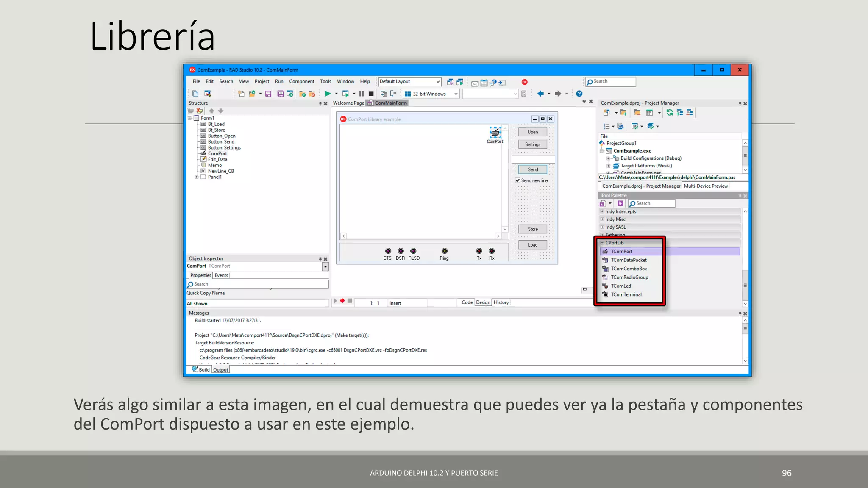The image size is (868, 488).
Task: Click the ComPort component icon on form
Action: pos(495,132)
